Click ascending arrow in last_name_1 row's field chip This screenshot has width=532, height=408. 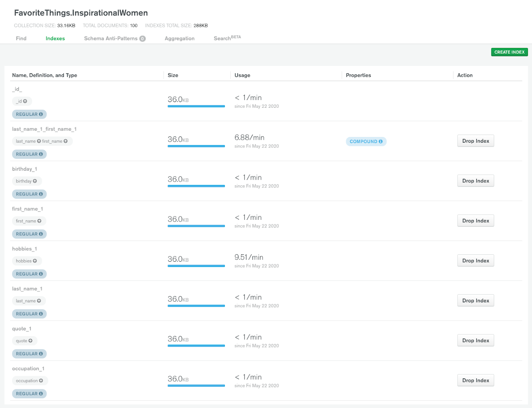coord(39,301)
